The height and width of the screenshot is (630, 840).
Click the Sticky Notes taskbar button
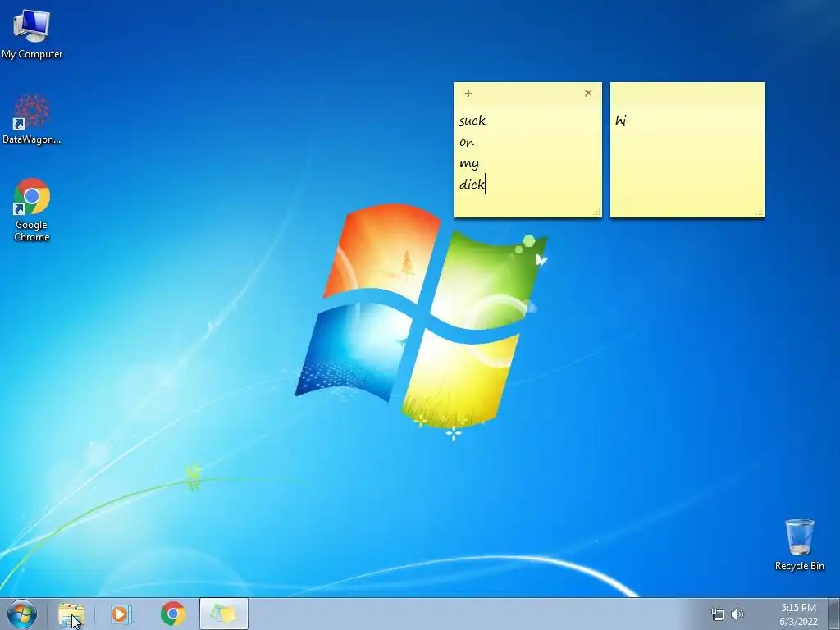(224, 614)
